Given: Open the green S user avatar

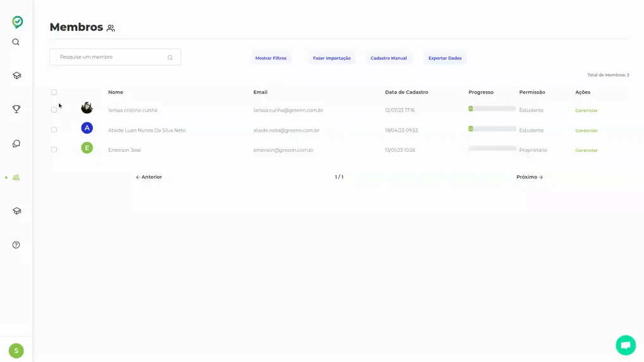Looking at the screenshot, I should (x=16, y=351).
